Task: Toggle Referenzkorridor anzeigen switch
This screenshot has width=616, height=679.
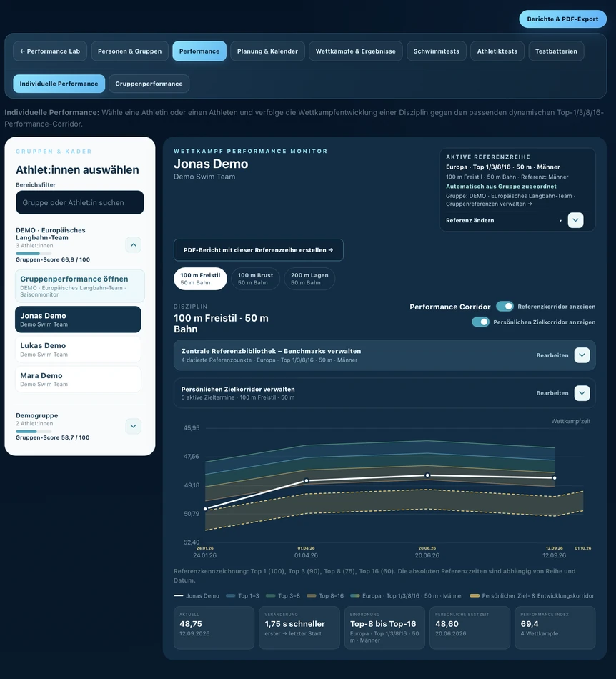Action: (x=505, y=306)
